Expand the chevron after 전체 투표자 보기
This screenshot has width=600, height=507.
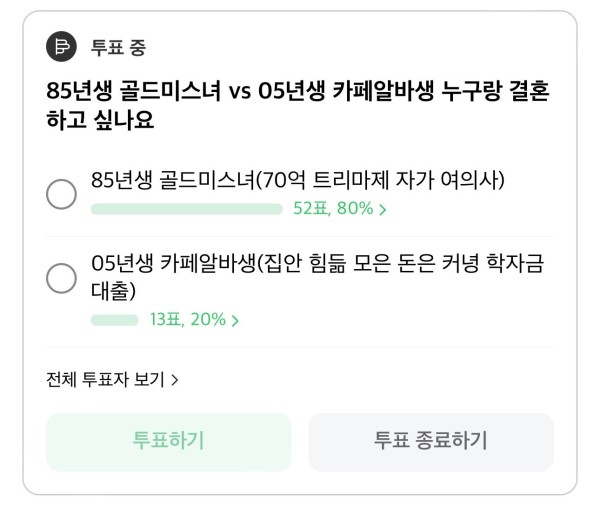174,380
